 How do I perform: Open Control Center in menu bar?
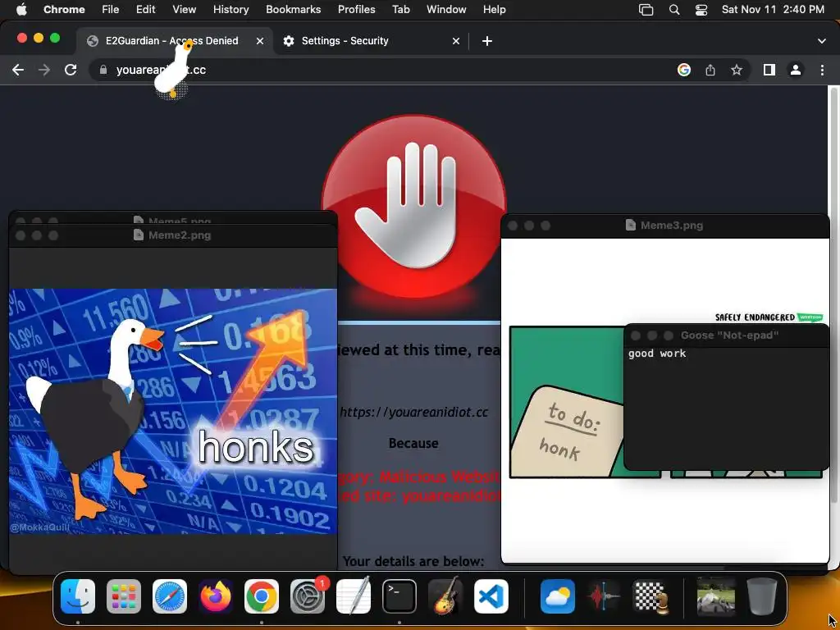pos(701,10)
